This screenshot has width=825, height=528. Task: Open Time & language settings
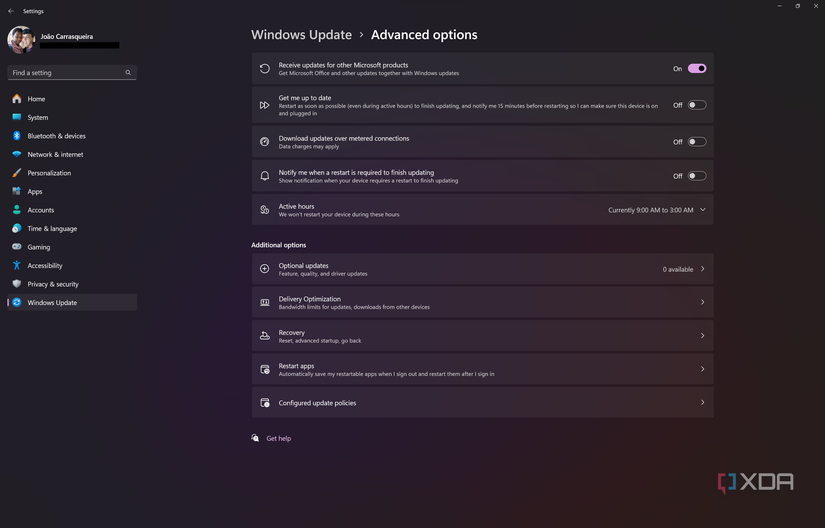pyautogui.click(x=72, y=229)
